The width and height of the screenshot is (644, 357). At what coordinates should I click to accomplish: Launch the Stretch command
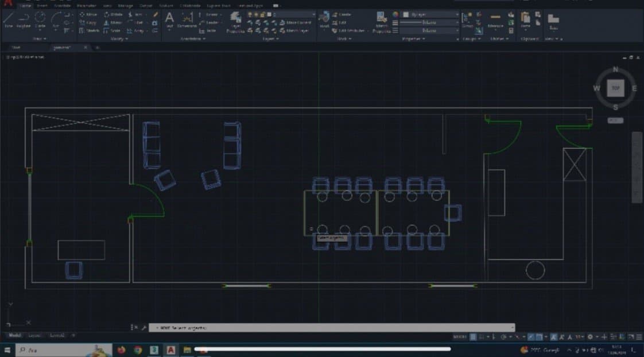click(x=89, y=30)
